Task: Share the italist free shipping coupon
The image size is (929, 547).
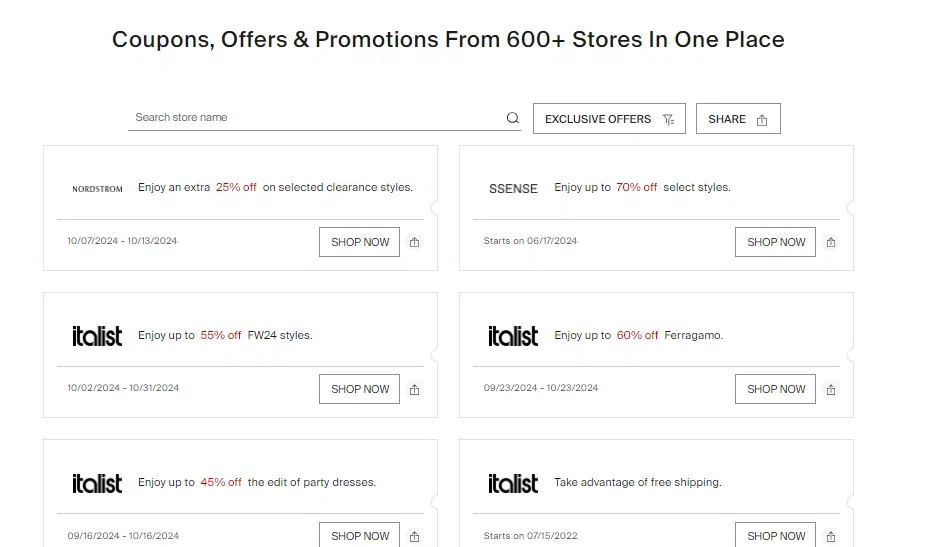Action: click(831, 536)
